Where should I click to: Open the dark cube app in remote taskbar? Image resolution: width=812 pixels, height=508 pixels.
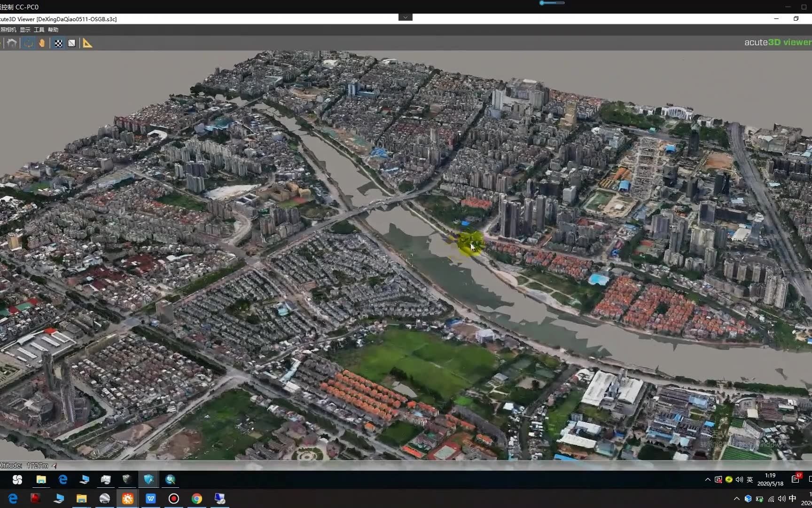click(127, 479)
